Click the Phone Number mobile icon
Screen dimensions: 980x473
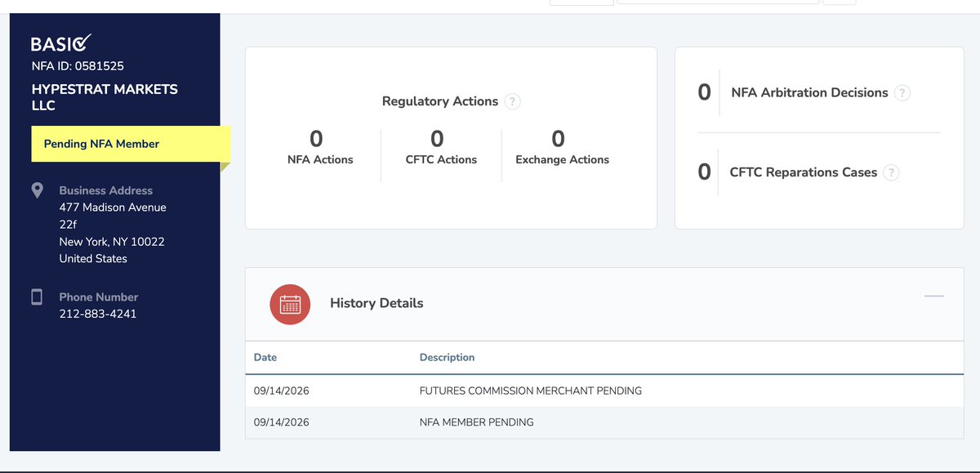coord(37,297)
